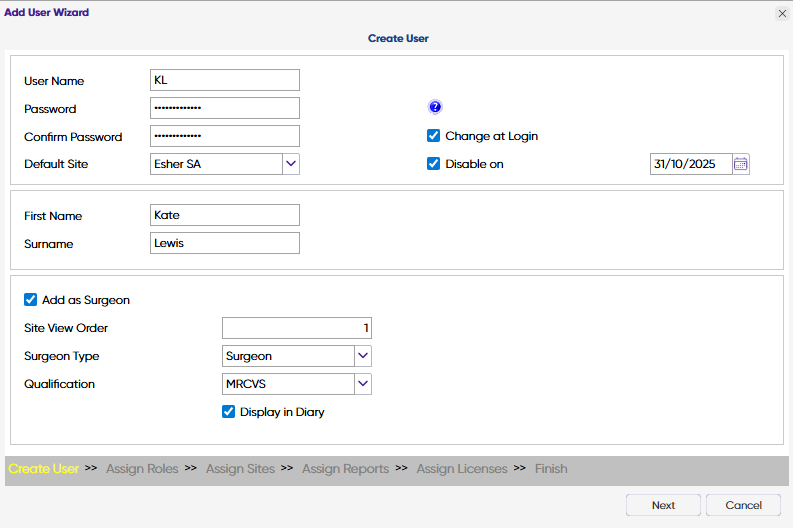Click into the User Name field

(224, 80)
